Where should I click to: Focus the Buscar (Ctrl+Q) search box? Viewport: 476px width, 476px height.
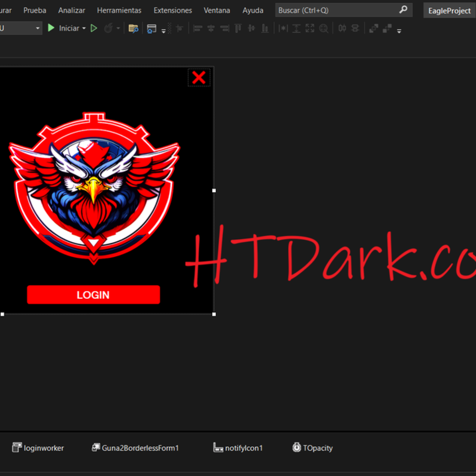tap(344, 10)
